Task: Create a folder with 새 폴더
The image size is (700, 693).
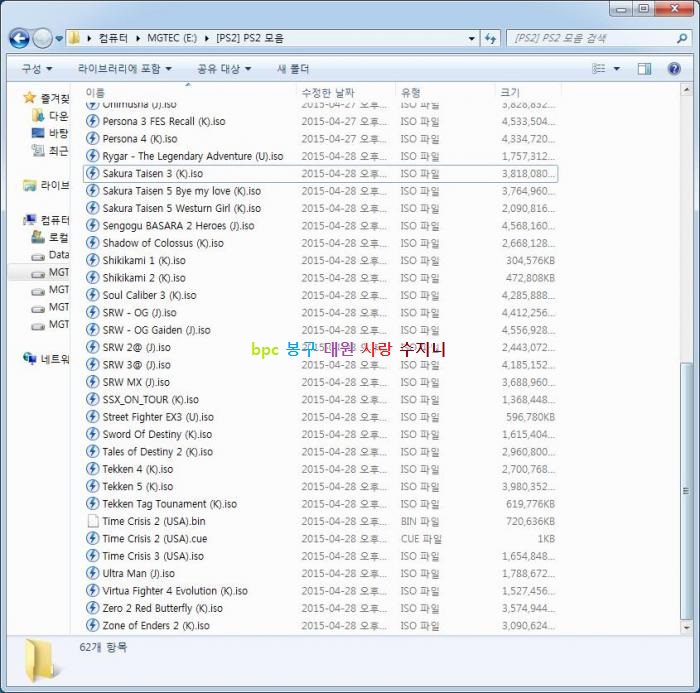Action: tap(293, 69)
